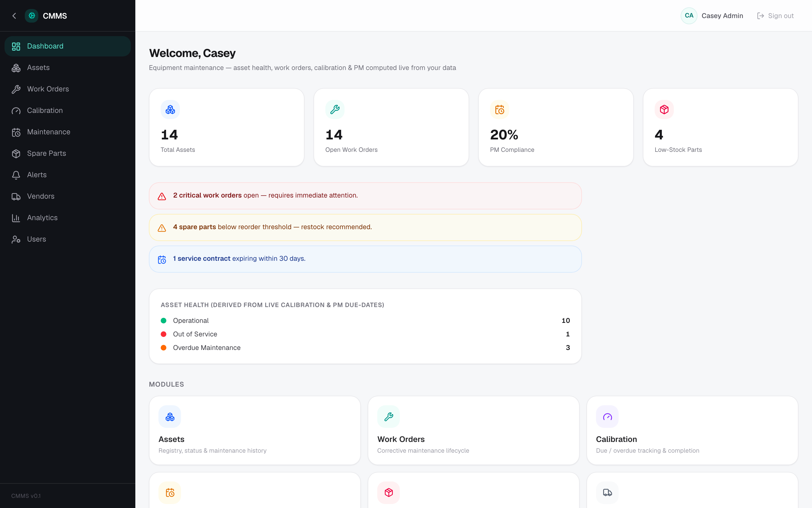Select Maintenance in the sidebar
This screenshot has height=508, width=812.
(x=68, y=132)
